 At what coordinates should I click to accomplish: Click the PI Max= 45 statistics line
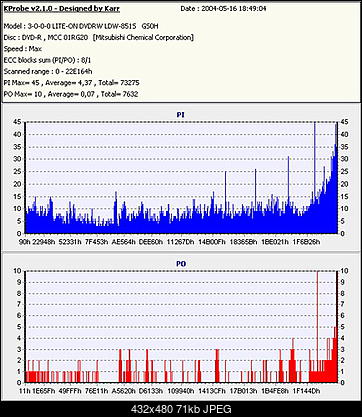tap(71, 83)
